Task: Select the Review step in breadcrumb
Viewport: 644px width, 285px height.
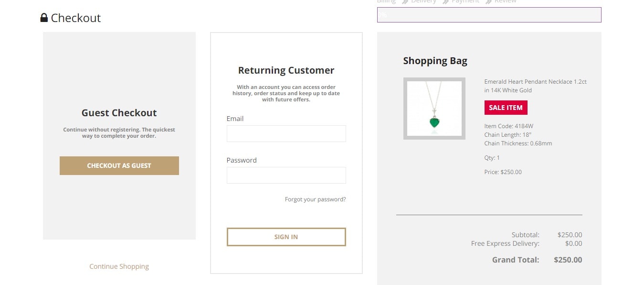Action: (506, 1)
